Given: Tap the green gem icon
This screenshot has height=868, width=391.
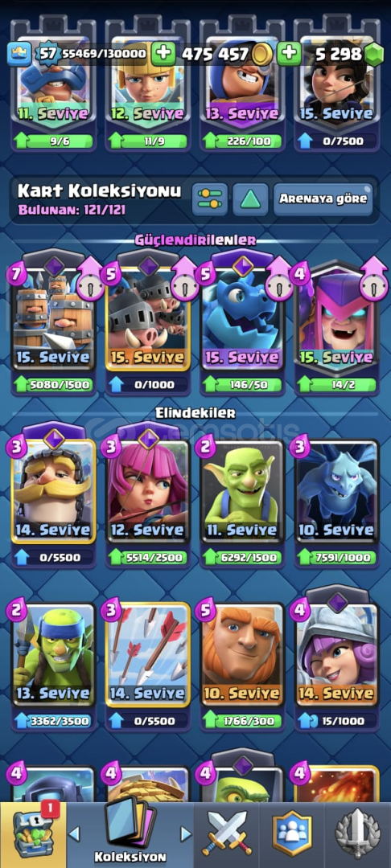Looking at the screenshot, I should (x=374, y=55).
